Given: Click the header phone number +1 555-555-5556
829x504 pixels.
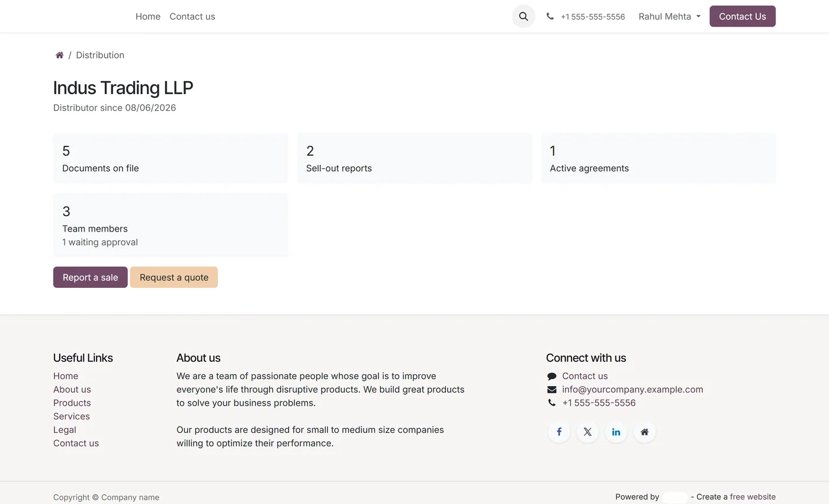Looking at the screenshot, I should 593,17.
